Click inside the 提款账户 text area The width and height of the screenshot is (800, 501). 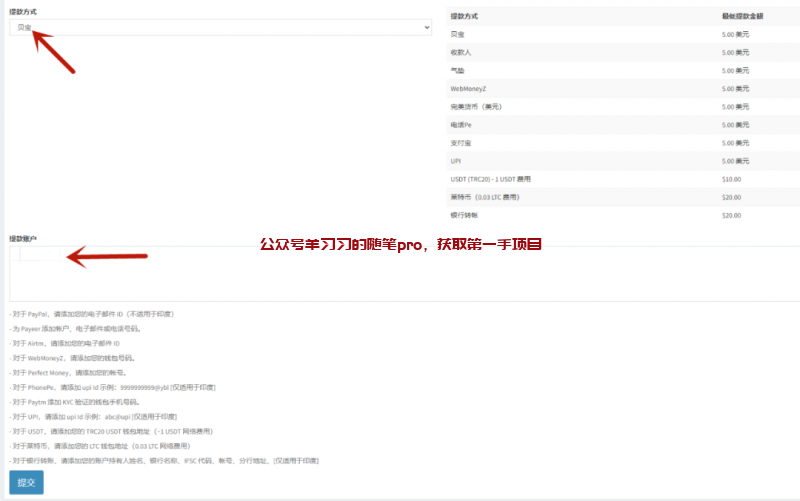pyautogui.click(x=400, y=275)
